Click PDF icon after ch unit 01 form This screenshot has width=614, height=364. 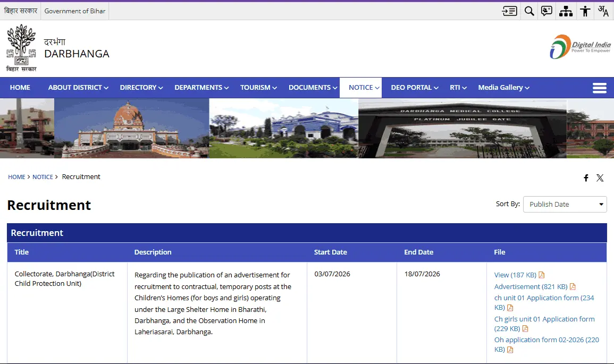click(510, 308)
